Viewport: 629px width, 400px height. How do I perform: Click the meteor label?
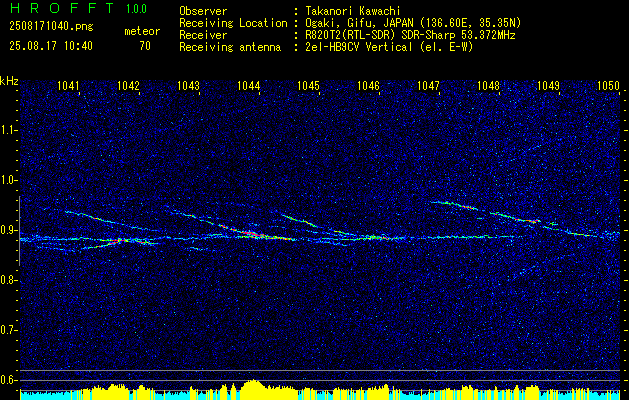coord(142,31)
